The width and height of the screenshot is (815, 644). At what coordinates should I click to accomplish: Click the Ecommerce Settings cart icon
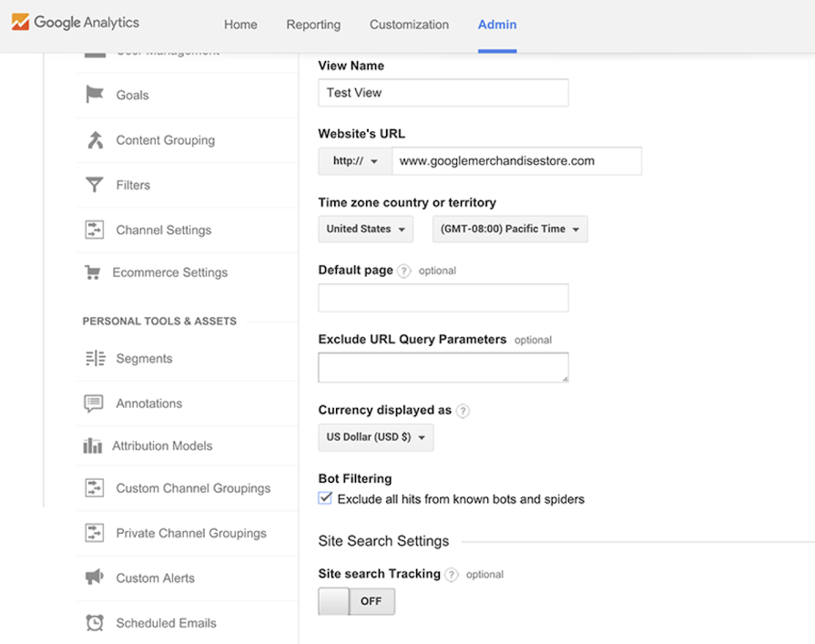(93, 272)
